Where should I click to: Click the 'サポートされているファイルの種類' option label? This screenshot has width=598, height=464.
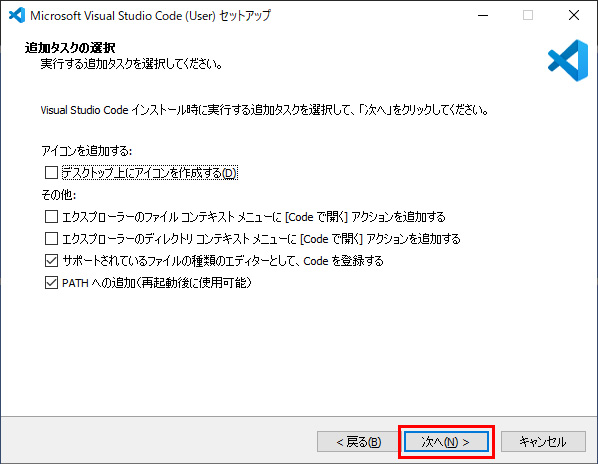tap(223, 261)
